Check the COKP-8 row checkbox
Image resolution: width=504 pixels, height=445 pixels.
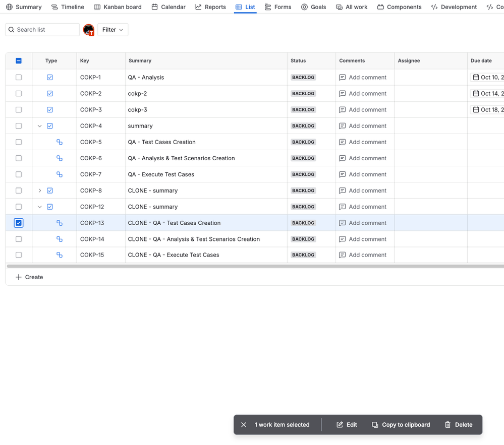[x=19, y=190]
